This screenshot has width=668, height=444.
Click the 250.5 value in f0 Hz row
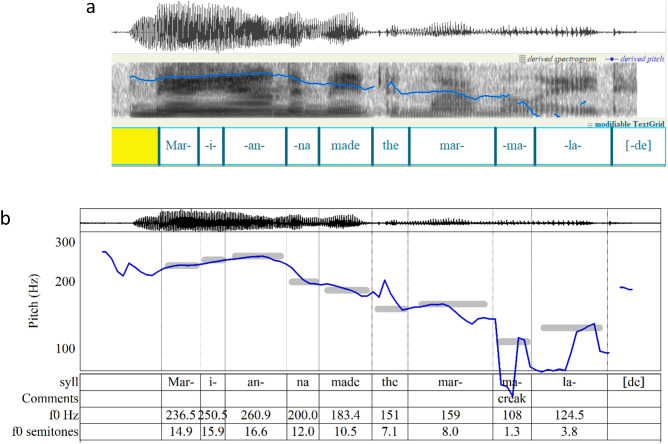(x=213, y=415)
